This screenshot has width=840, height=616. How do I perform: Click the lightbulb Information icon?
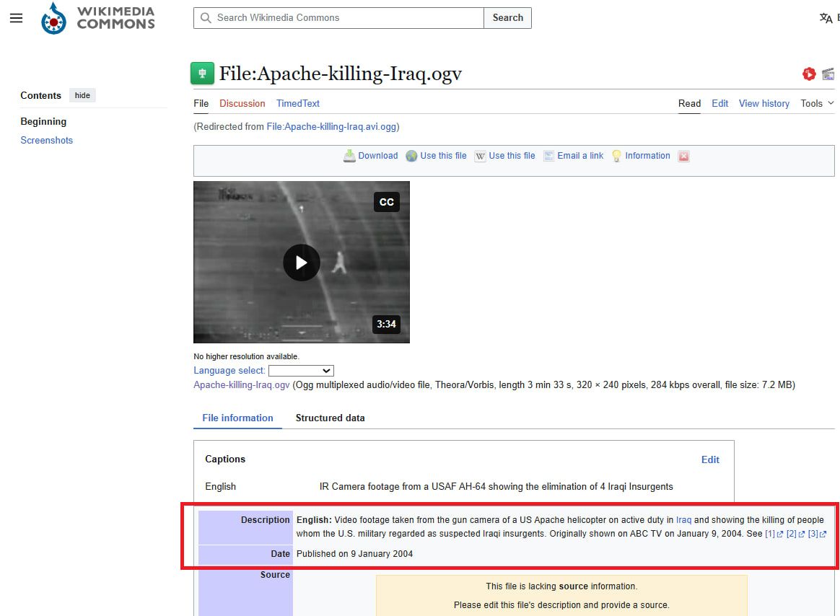click(616, 156)
